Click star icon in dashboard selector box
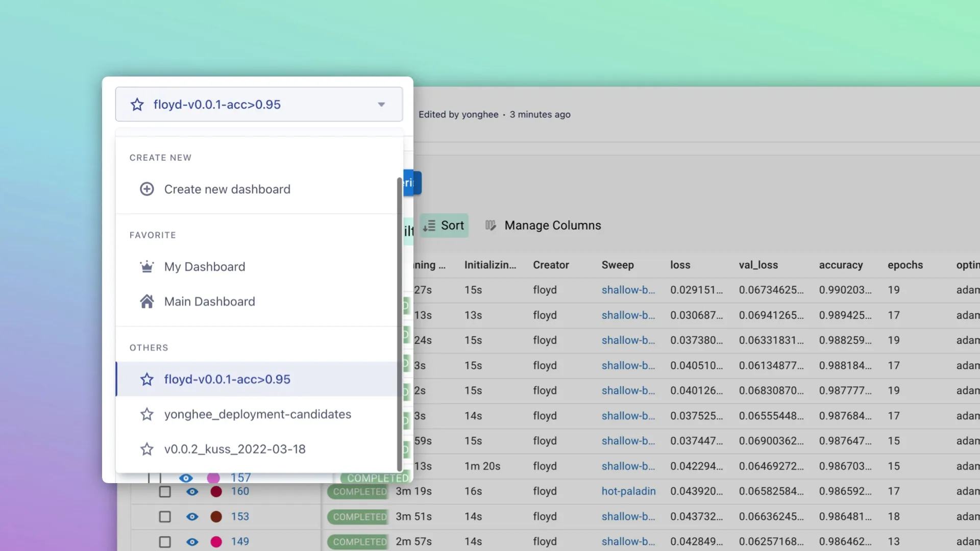The height and width of the screenshot is (551, 980). point(137,105)
